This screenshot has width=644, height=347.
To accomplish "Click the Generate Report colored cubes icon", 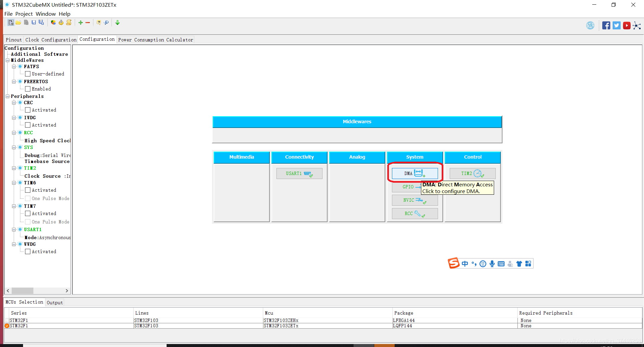I will pyautogui.click(x=53, y=22).
